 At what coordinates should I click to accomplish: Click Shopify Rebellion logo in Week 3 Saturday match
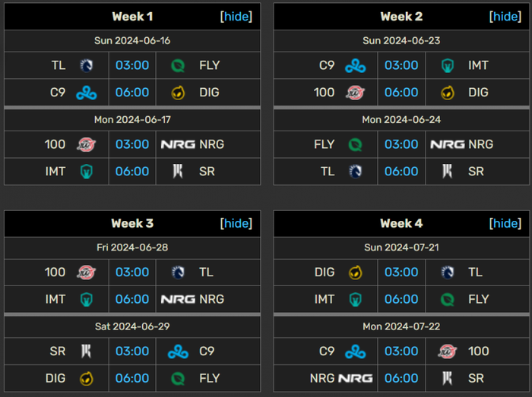(x=86, y=351)
